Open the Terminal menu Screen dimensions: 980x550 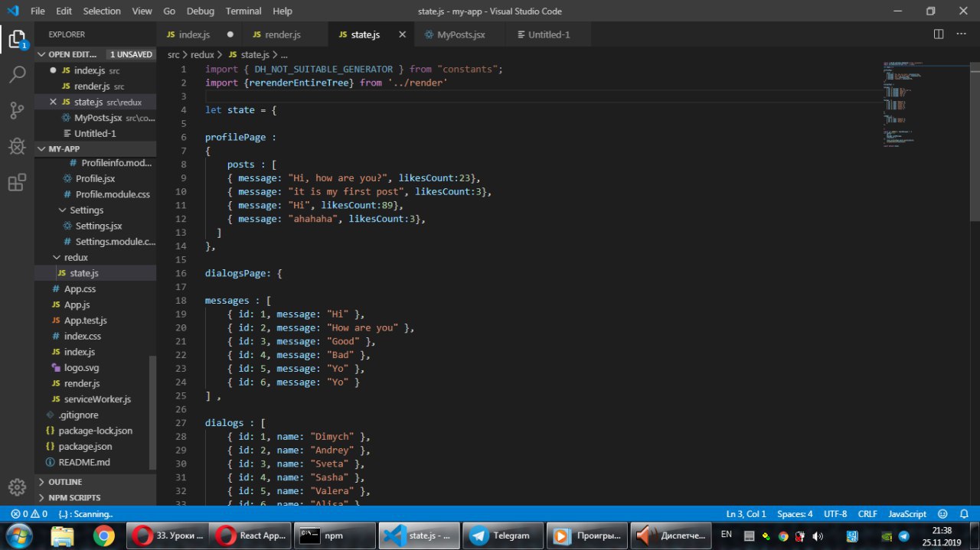pos(243,11)
